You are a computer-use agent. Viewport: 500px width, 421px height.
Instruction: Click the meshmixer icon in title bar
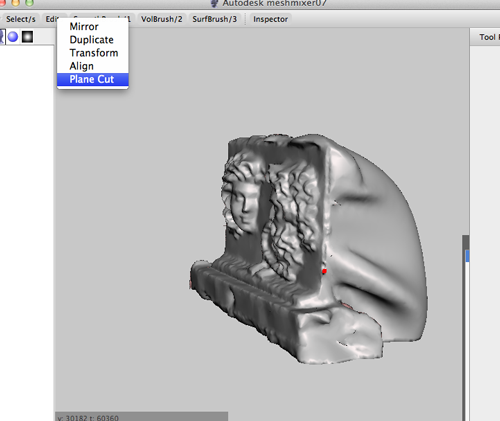point(215,3)
